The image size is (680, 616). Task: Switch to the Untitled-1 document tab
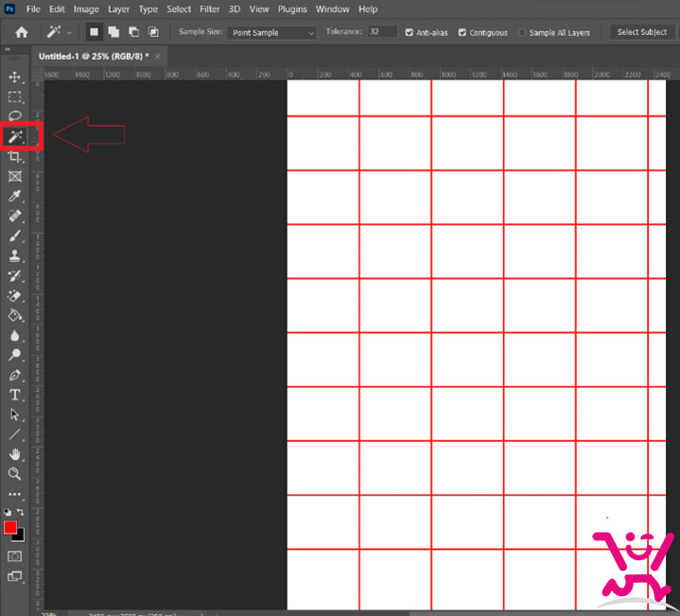coord(94,57)
